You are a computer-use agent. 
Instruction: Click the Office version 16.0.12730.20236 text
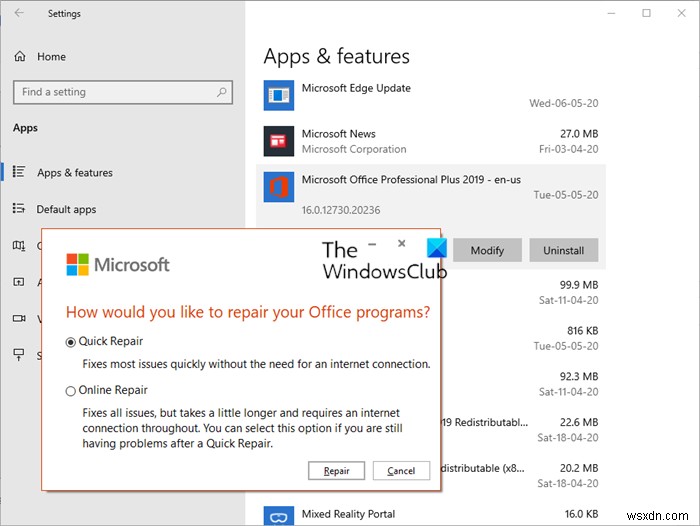coord(341,210)
